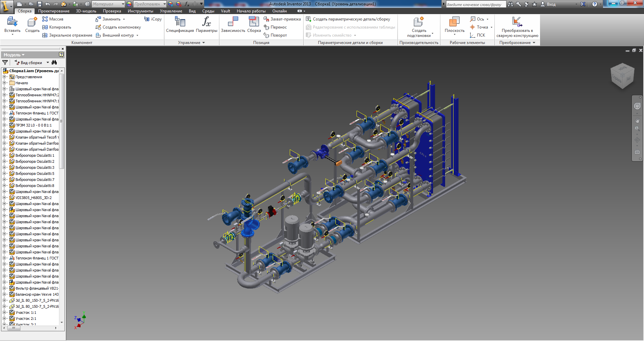644x341 pixels.
Task: Switch to the Проектирование ribbon tab
Action: [x=54, y=11]
